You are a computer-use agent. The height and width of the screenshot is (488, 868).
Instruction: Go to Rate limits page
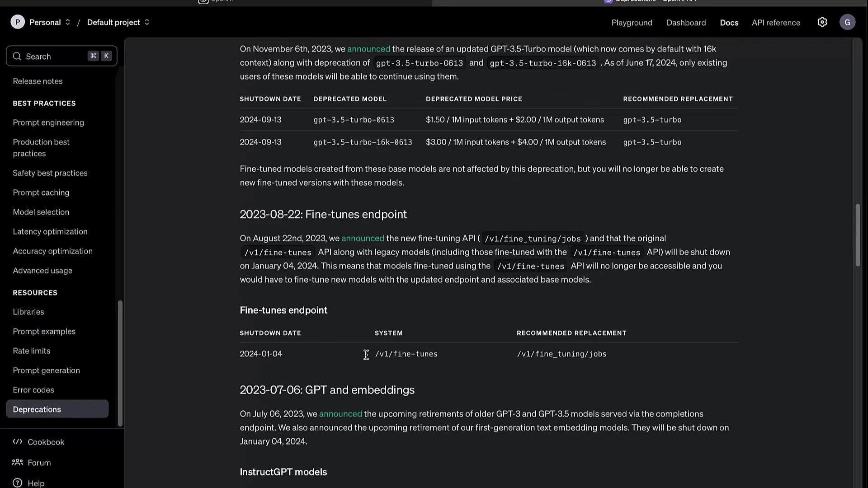32,351
